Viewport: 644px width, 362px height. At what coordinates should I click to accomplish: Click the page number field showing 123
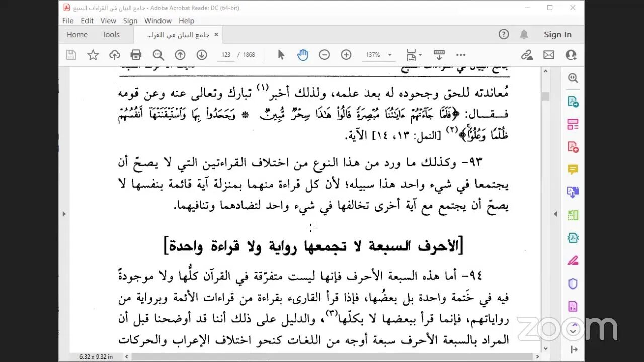click(x=226, y=55)
